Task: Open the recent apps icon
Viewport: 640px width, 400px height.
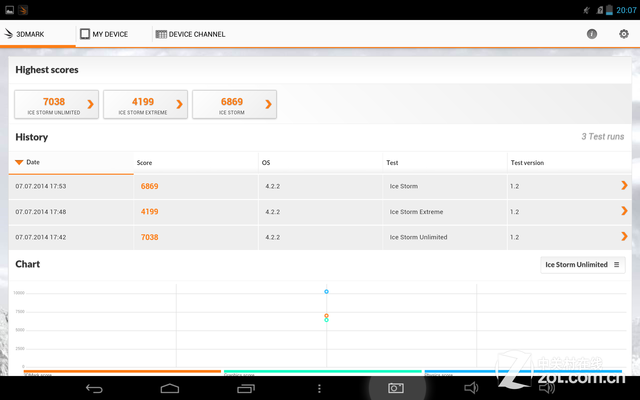Action: pyautogui.click(x=246, y=388)
